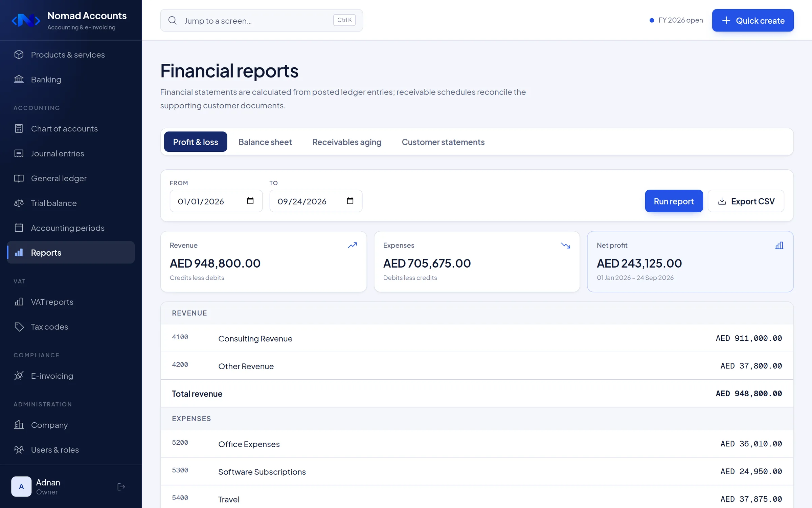Click account code 5300

coord(180,470)
